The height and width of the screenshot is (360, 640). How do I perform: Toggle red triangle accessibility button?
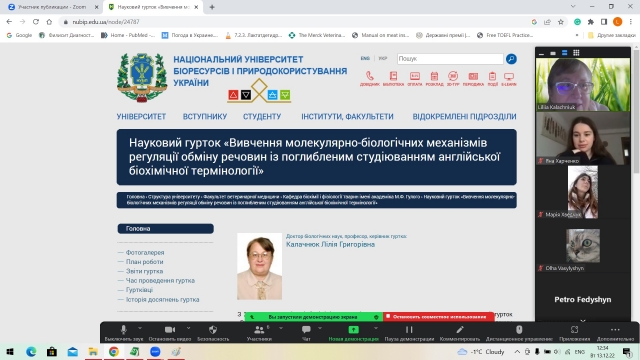[233, 95]
